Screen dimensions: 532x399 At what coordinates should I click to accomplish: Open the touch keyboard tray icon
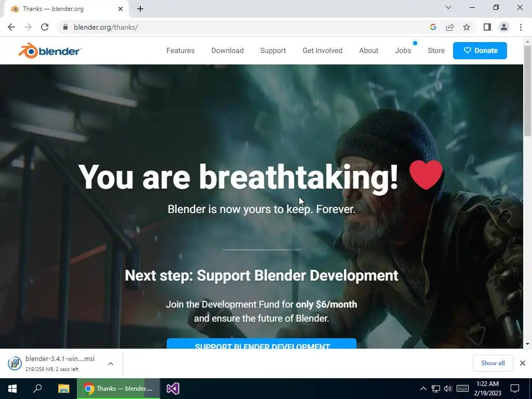coord(462,389)
